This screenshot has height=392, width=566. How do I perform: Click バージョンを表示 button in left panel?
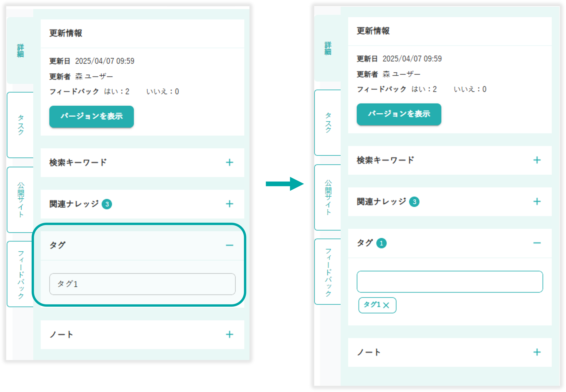(x=91, y=116)
